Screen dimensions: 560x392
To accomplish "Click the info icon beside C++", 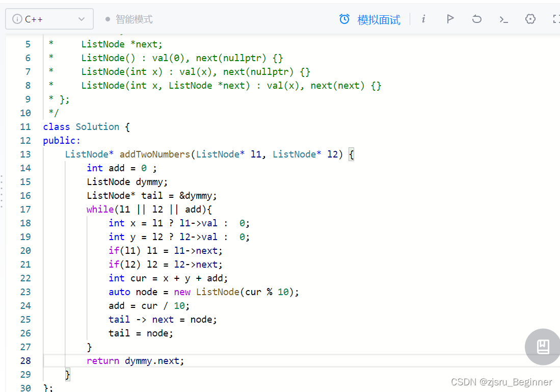I will (x=17, y=19).
